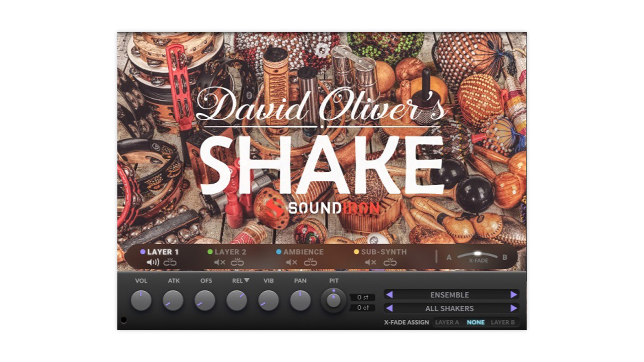Select LAYER A for X-Fade assign
This screenshot has width=644, height=362.
(447, 322)
